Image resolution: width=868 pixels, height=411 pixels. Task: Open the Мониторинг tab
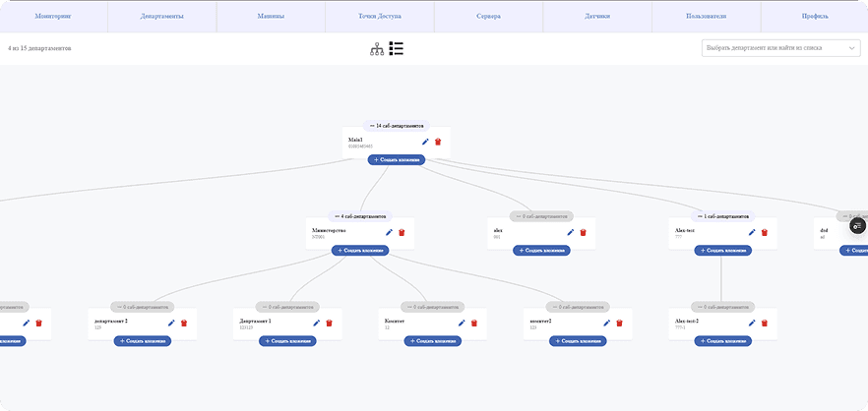click(53, 17)
